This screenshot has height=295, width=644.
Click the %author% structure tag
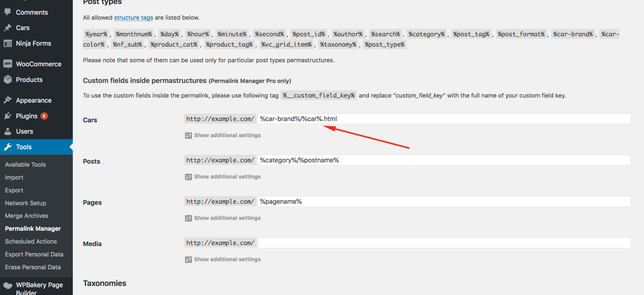click(348, 34)
